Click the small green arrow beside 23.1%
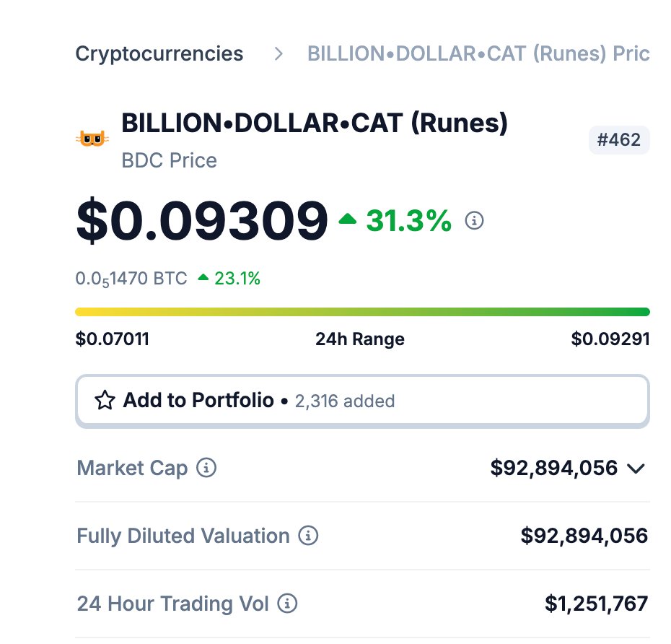Image resolution: width=671 pixels, height=644 pixels. [203, 277]
